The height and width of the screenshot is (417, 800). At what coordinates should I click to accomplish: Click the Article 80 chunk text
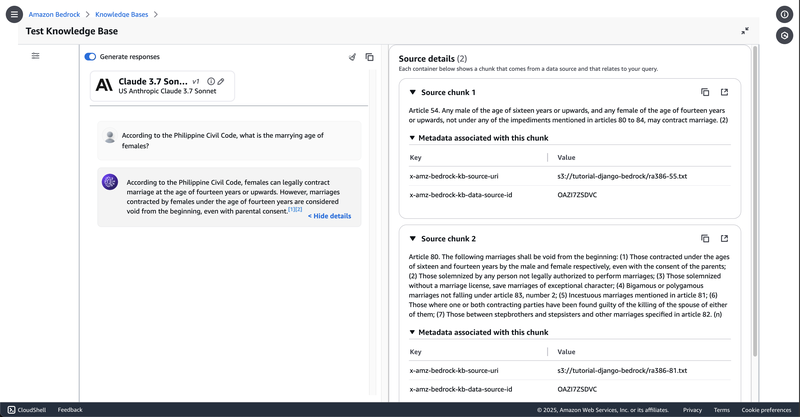569,286
